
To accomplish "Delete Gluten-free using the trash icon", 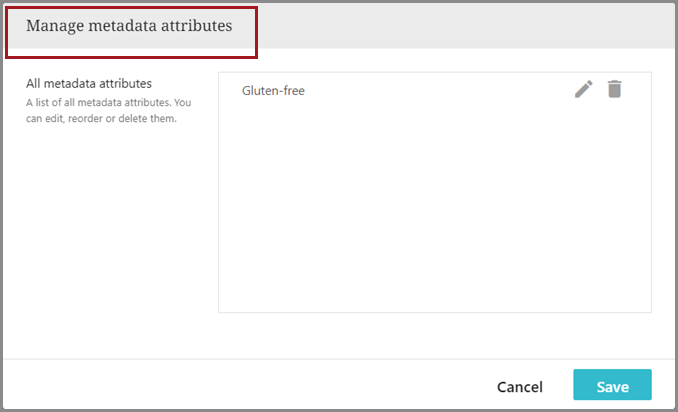I will [x=614, y=90].
